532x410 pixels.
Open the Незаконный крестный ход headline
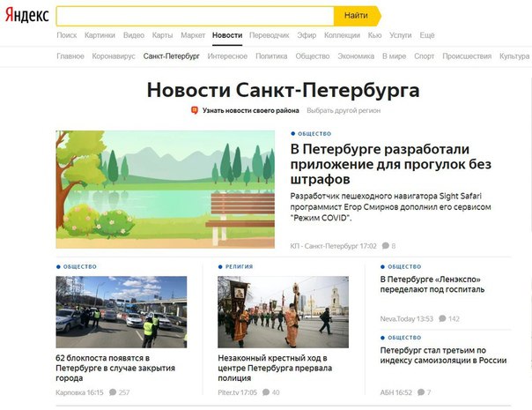pos(275,368)
